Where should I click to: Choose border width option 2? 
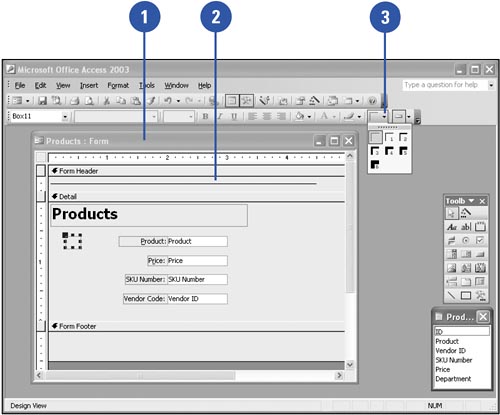tap(403, 137)
